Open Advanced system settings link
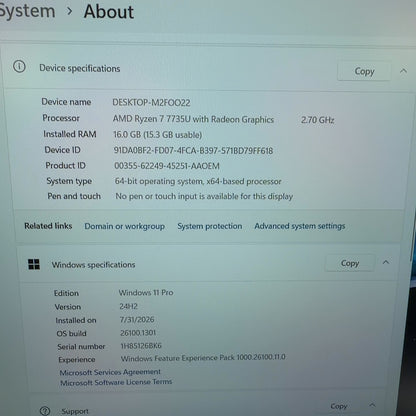Viewport: 416px width, 416px height. tap(300, 226)
